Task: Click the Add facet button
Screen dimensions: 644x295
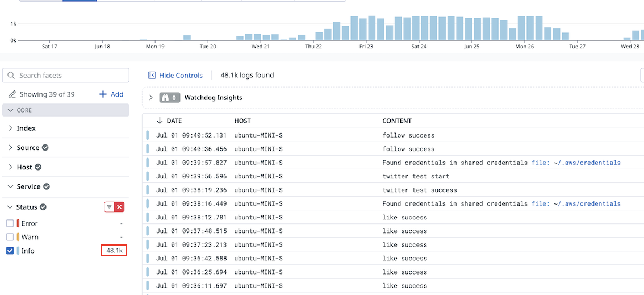Action: [111, 94]
